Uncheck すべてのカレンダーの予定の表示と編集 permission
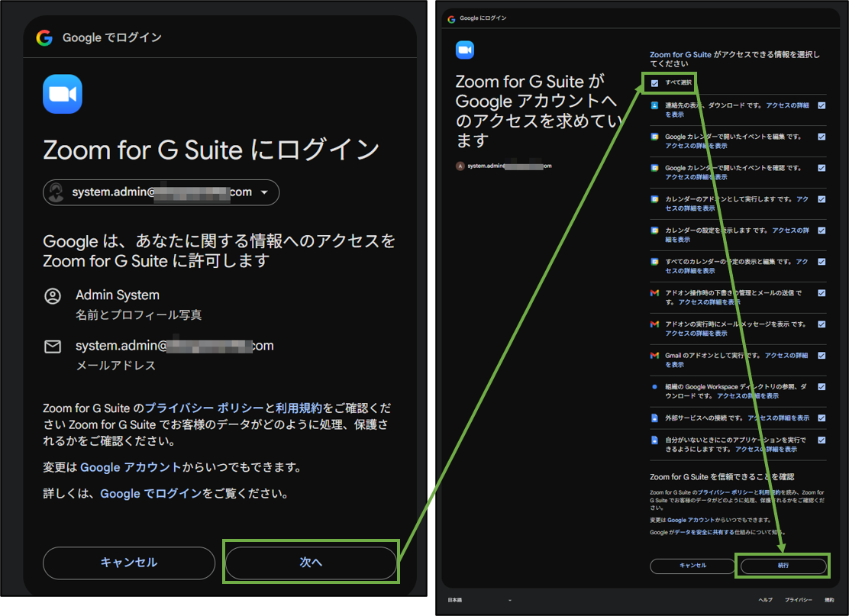This screenshot has width=849, height=616. point(822,262)
